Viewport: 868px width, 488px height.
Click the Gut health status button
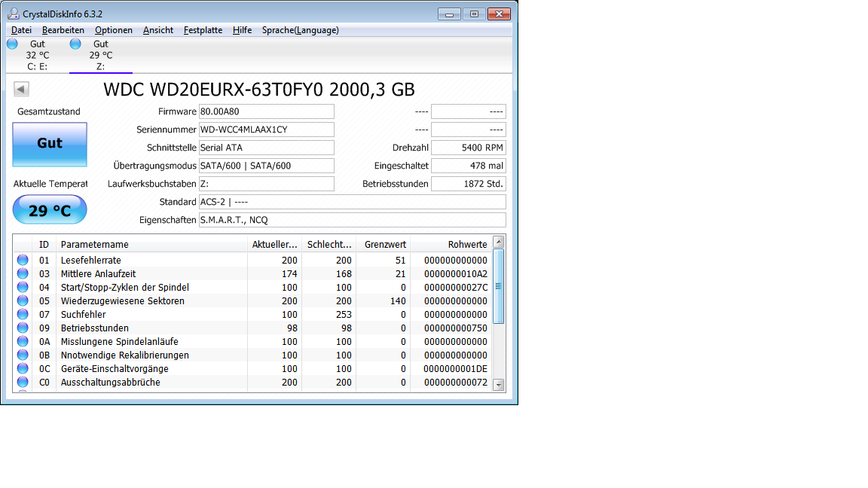(50, 144)
